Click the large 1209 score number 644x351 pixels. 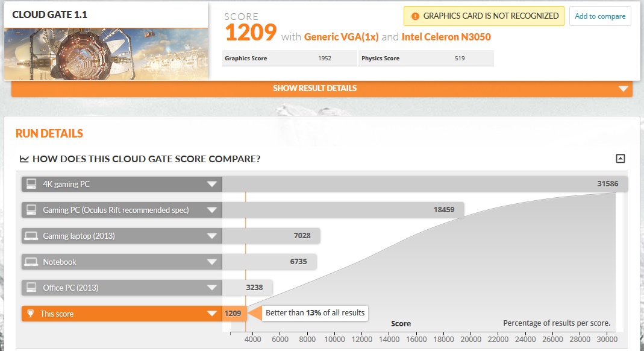coord(251,33)
